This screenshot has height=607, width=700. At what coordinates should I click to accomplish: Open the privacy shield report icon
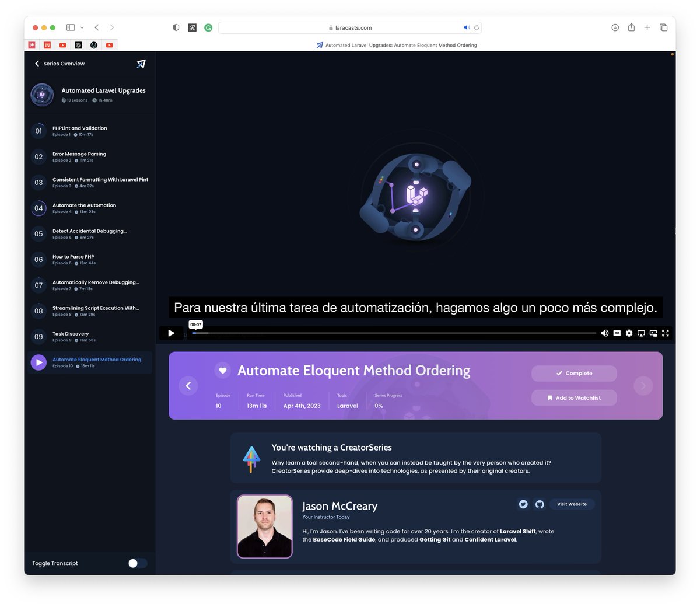tap(176, 27)
